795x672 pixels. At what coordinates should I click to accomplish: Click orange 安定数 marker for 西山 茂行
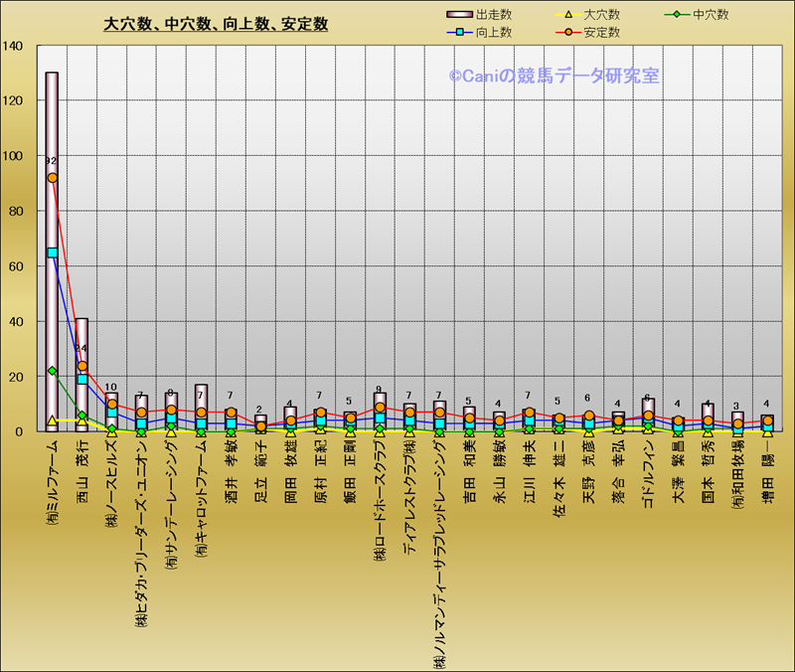(x=81, y=366)
